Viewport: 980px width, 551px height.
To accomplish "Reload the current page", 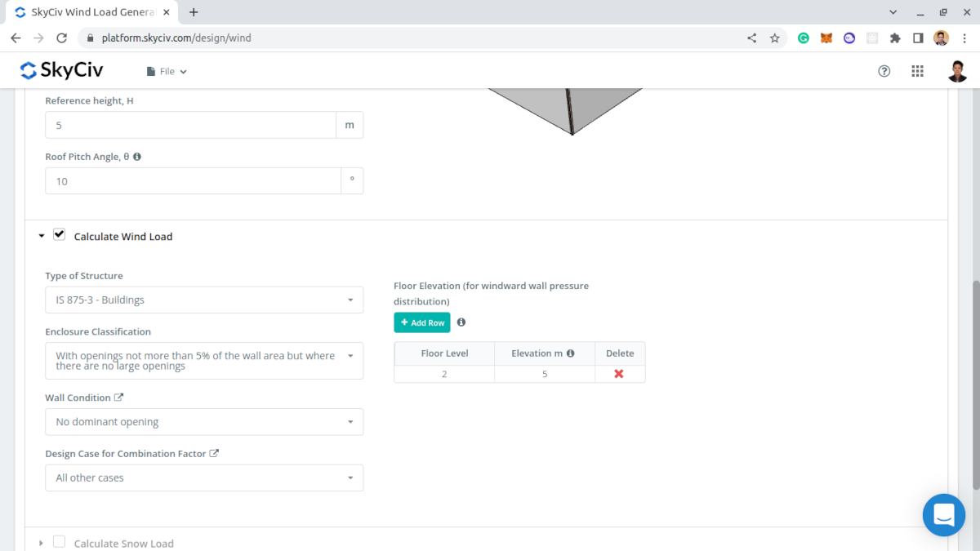I will (x=61, y=38).
